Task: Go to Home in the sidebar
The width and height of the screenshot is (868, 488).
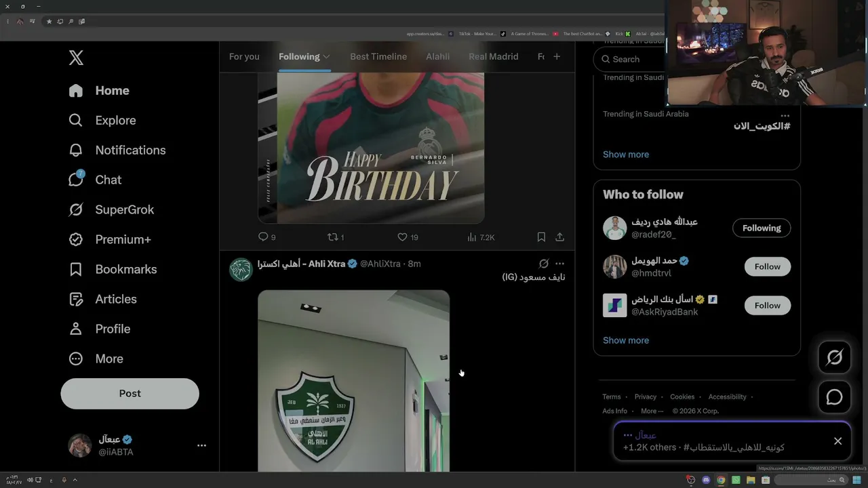Action: [x=99, y=90]
